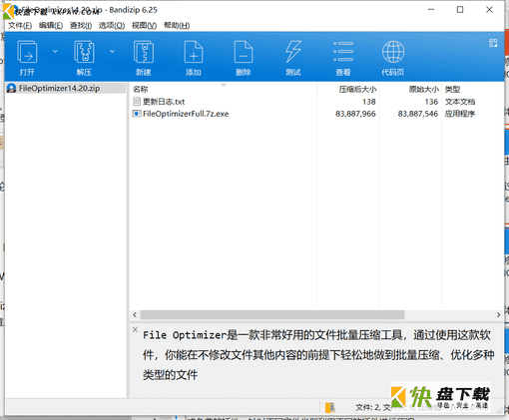Close the archive comment panel
The width and height of the screenshot is (509, 420).
(135, 329)
